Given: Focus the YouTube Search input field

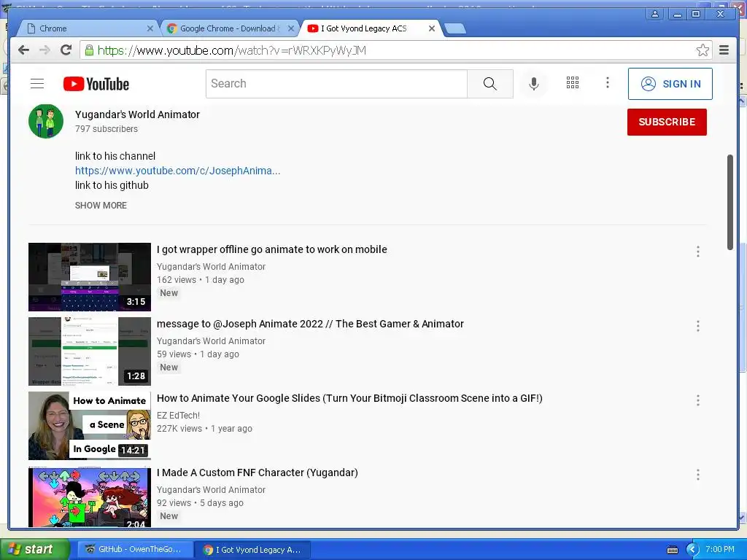Looking at the screenshot, I should (336, 84).
